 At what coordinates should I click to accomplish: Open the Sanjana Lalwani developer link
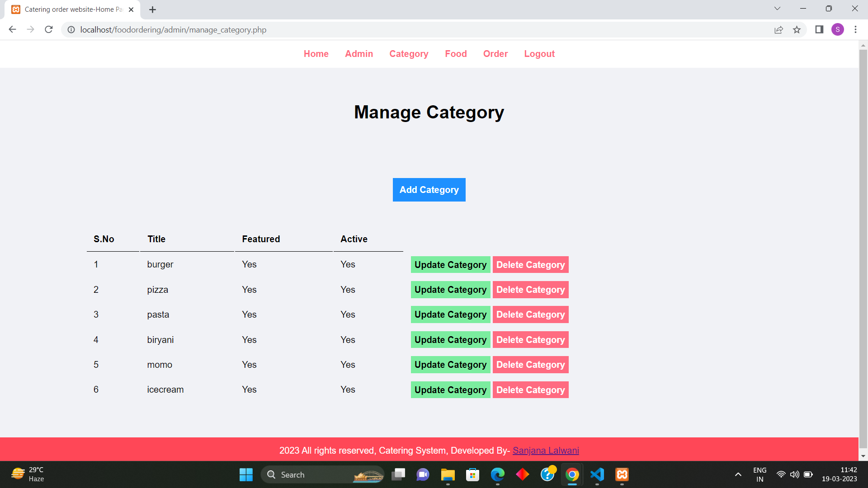click(546, 450)
